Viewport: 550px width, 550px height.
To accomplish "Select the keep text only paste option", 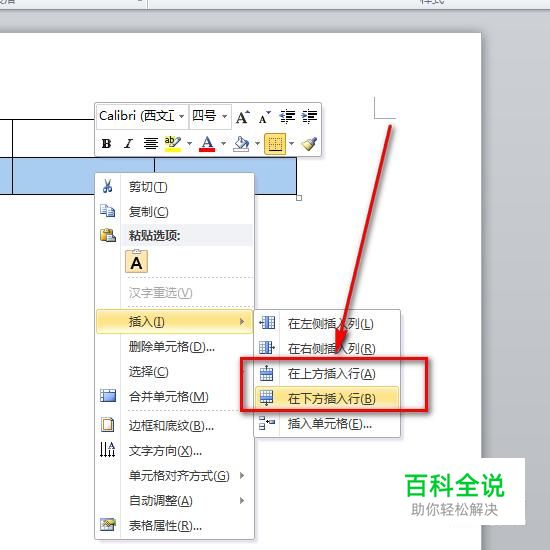I will (136, 261).
